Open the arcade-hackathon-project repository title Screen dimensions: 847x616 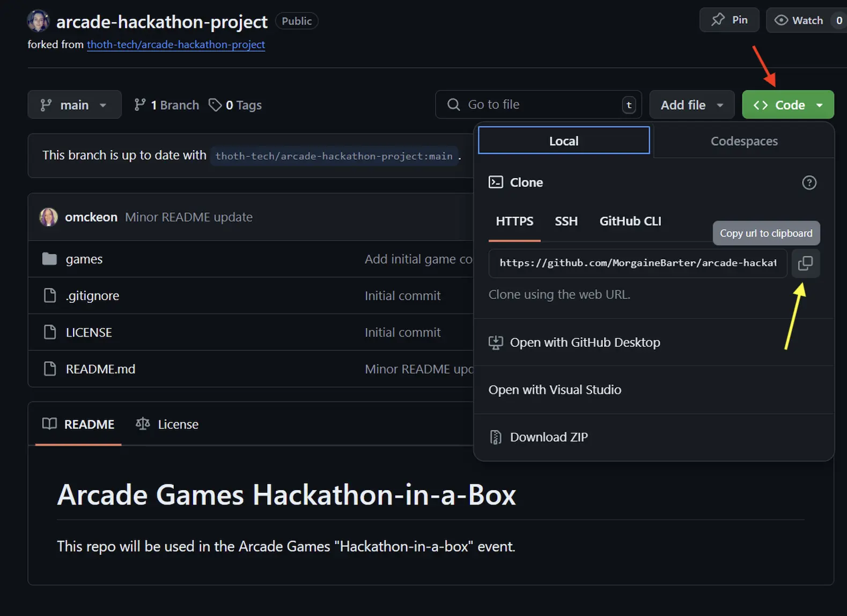[x=161, y=21]
